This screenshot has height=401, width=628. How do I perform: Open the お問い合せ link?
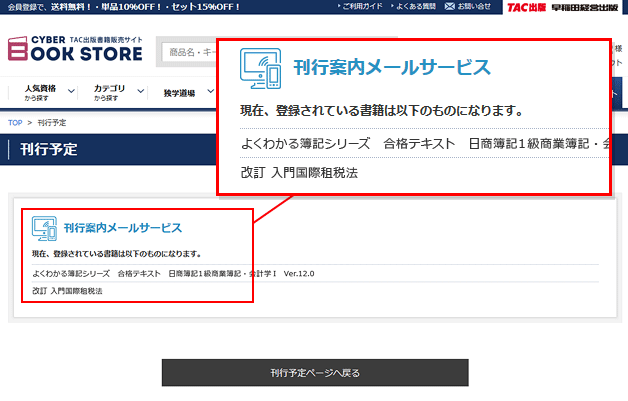pos(474,6)
